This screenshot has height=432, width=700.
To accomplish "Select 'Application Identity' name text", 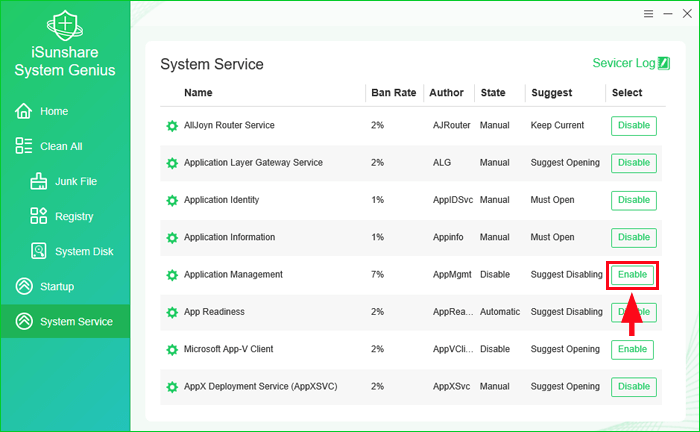I will [x=221, y=200].
